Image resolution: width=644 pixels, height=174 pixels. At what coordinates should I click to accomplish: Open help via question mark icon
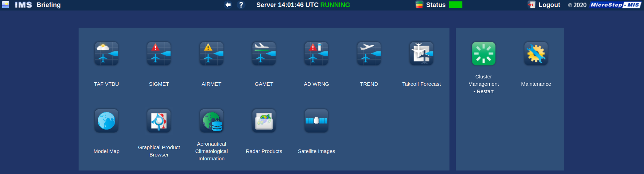(241, 5)
